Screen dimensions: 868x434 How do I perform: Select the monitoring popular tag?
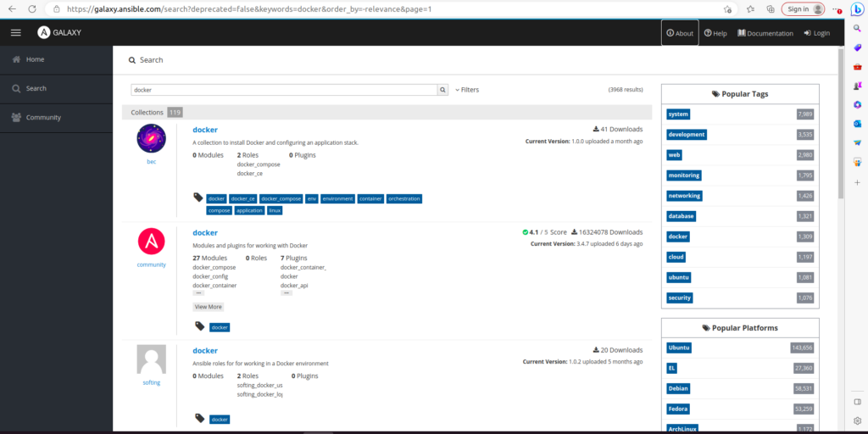pyautogui.click(x=684, y=175)
